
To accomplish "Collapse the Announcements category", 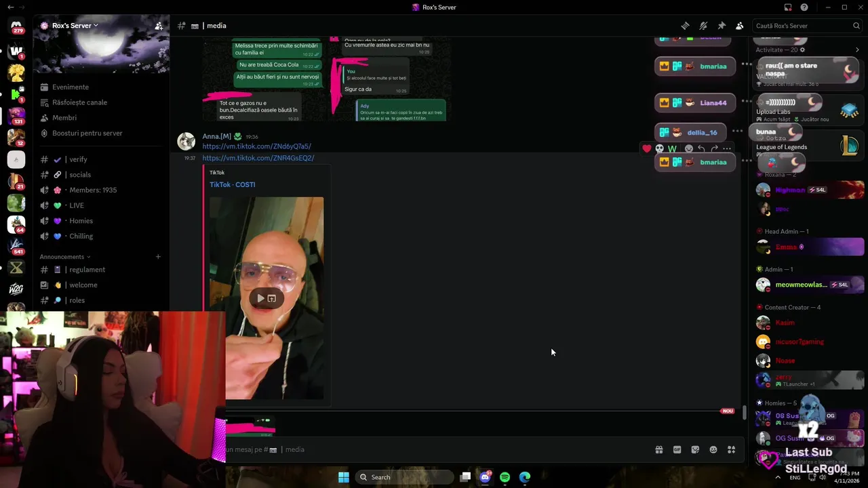I will [64, 257].
